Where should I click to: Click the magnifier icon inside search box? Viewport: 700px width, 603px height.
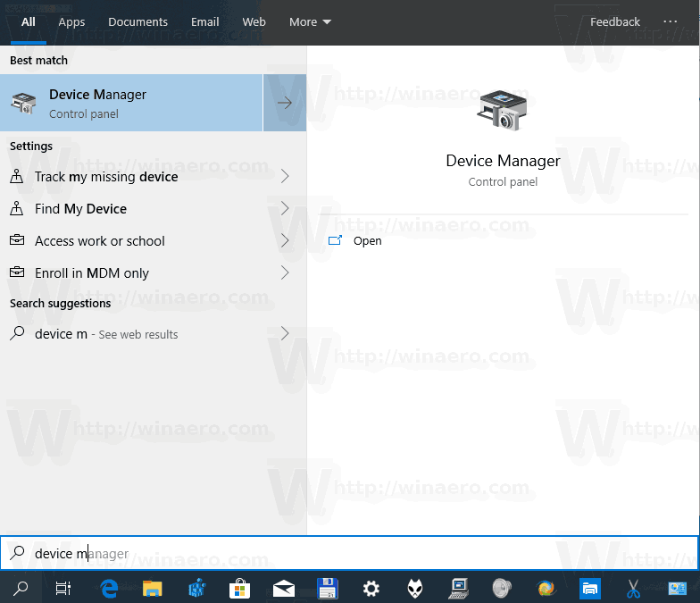click(17, 553)
